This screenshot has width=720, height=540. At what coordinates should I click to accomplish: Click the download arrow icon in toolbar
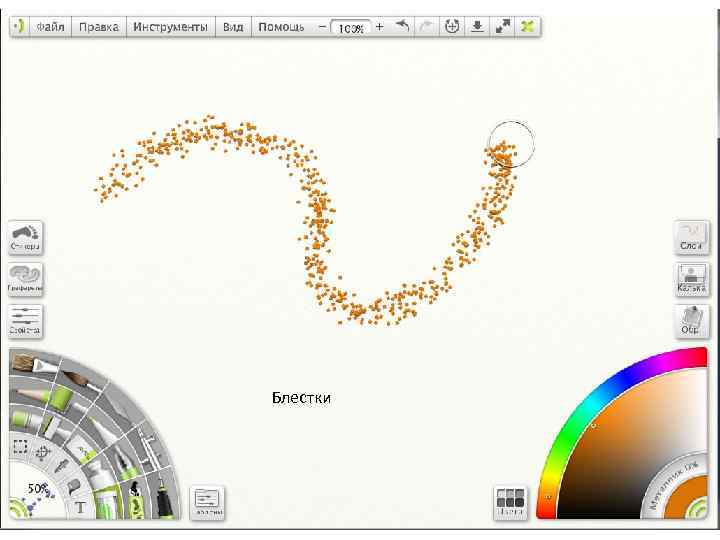478,27
